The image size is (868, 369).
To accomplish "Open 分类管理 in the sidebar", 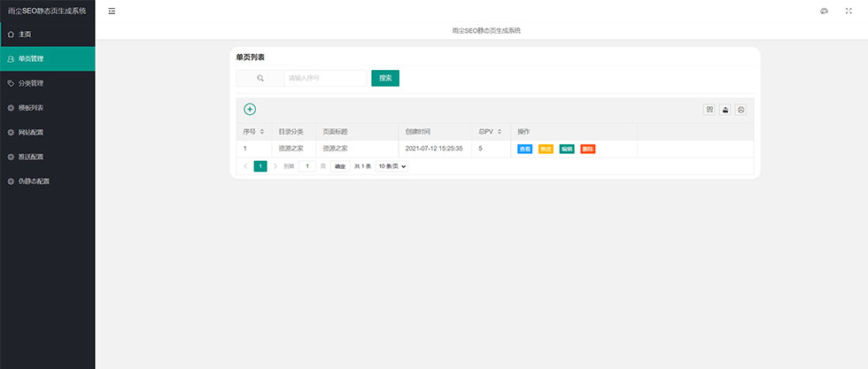I will (30, 83).
